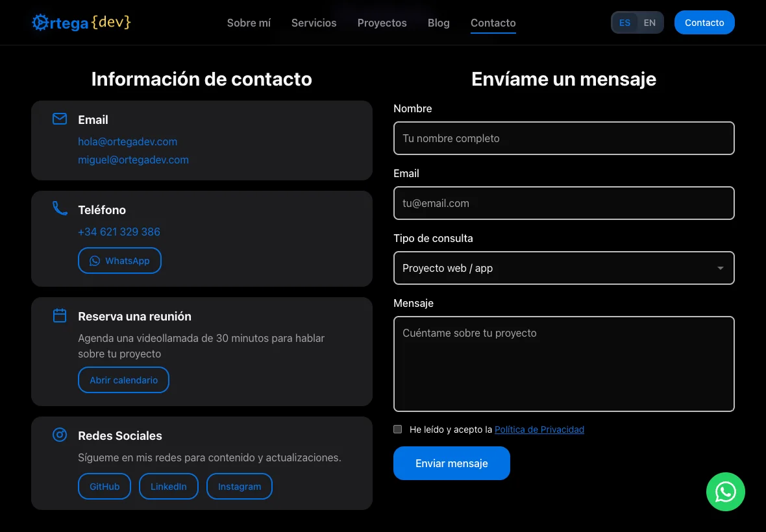
Task: Click the dropdown arrow on Tipo de consulta
Action: point(720,268)
